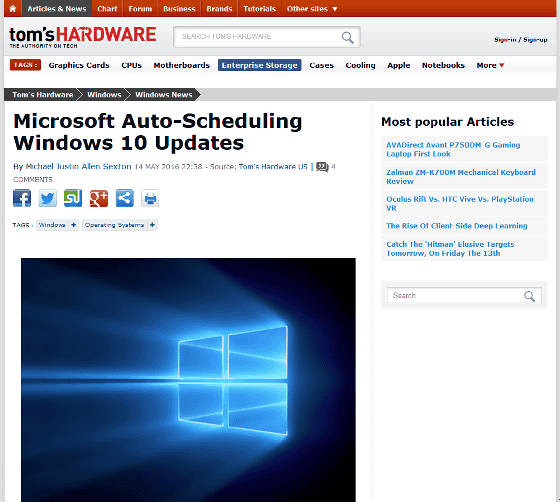
Task: Go to the home icon in top bar
Action: coord(12,9)
